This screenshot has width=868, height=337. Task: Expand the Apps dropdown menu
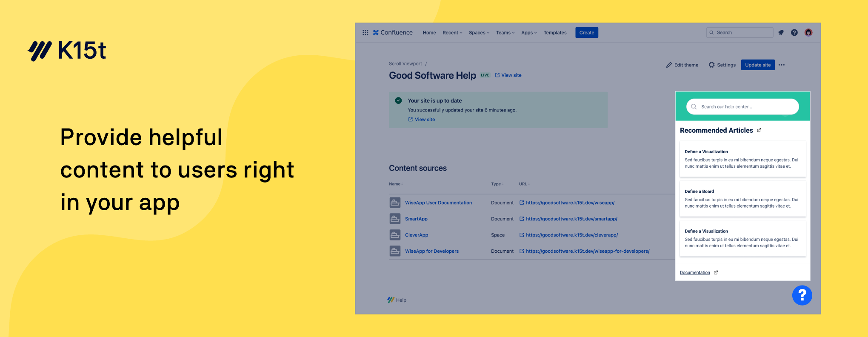point(529,33)
